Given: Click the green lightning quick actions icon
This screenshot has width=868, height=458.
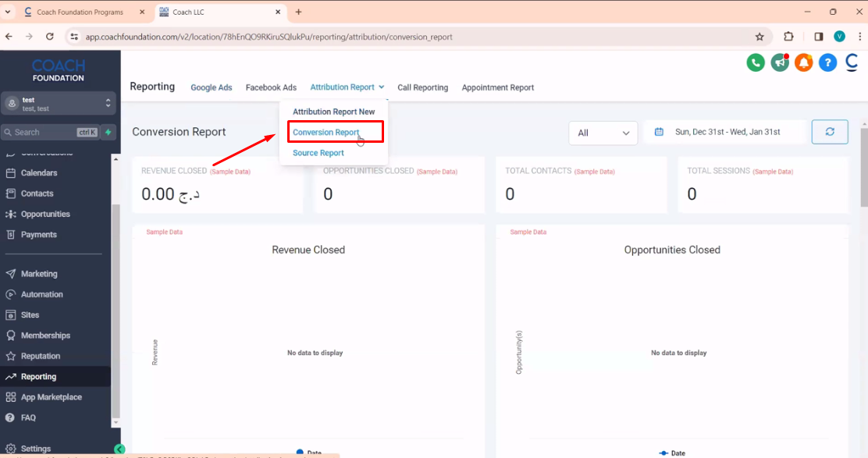Looking at the screenshot, I should click(108, 132).
